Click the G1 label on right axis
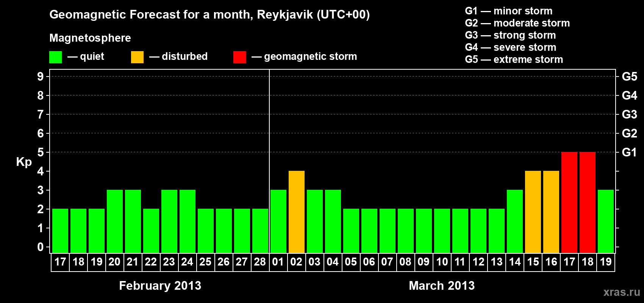 click(x=629, y=152)
